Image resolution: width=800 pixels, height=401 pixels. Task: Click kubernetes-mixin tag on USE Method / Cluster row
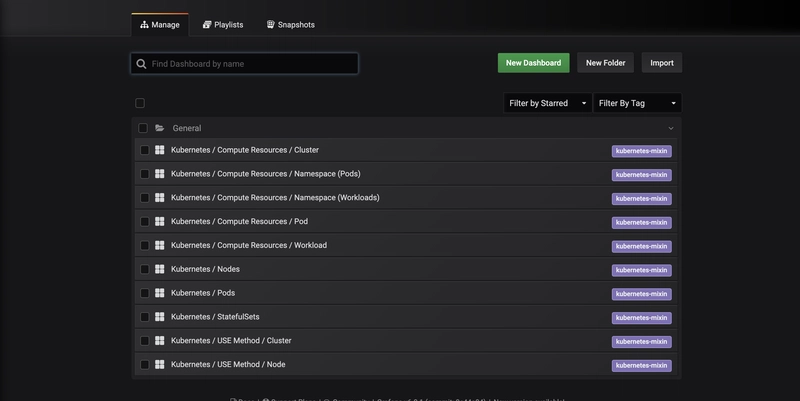click(641, 341)
